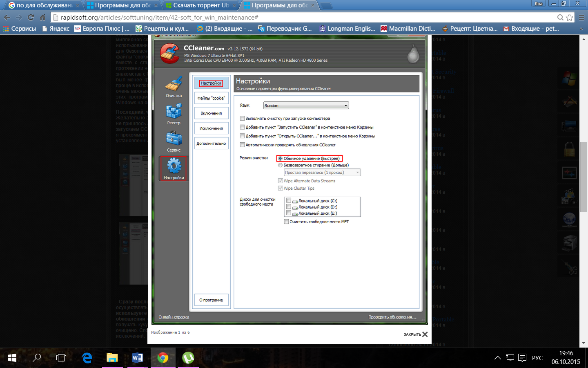
Task: Open Сервисы apps bookmark
Action: point(20,29)
